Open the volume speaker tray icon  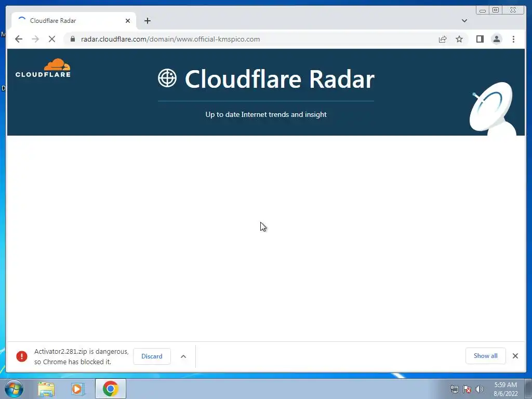(480, 389)
